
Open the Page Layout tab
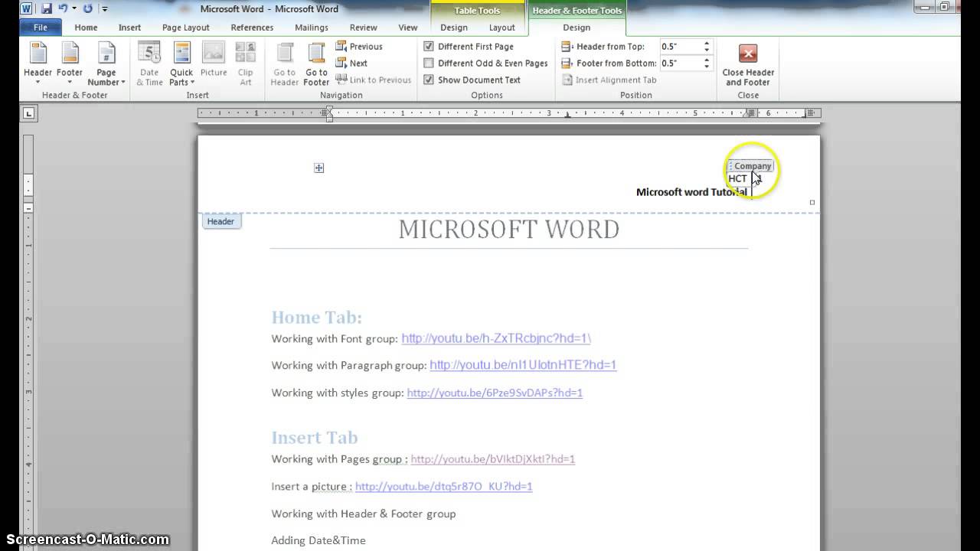pyautogui.click(x=186, y=28)
